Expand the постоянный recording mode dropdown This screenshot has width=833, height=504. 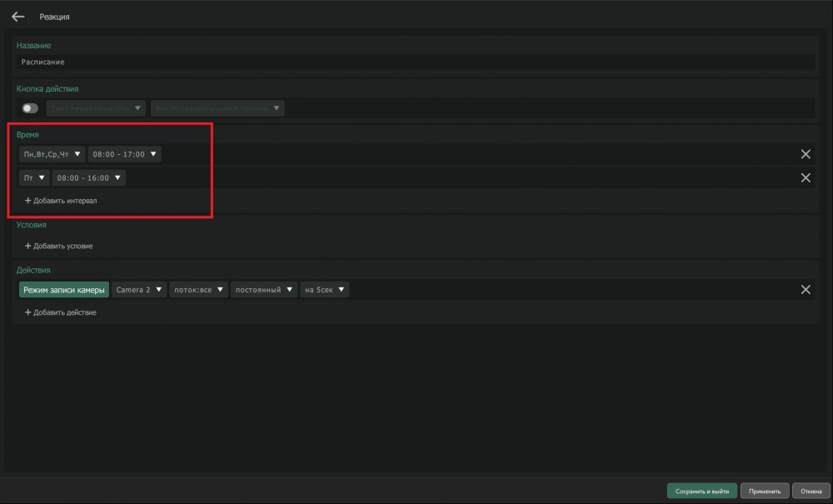264,290
